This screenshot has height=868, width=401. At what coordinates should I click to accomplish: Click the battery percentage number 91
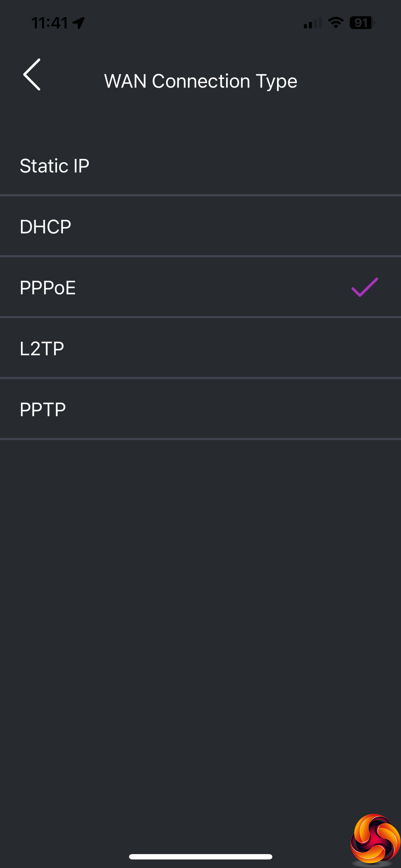(361, 23)
